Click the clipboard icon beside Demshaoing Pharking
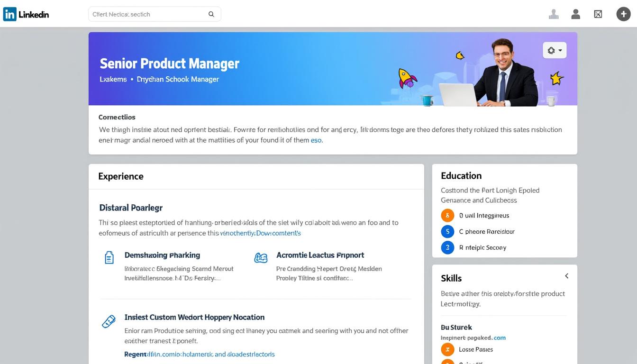The width and height of the screenshot is (637, 364). (x=109, y=257)
